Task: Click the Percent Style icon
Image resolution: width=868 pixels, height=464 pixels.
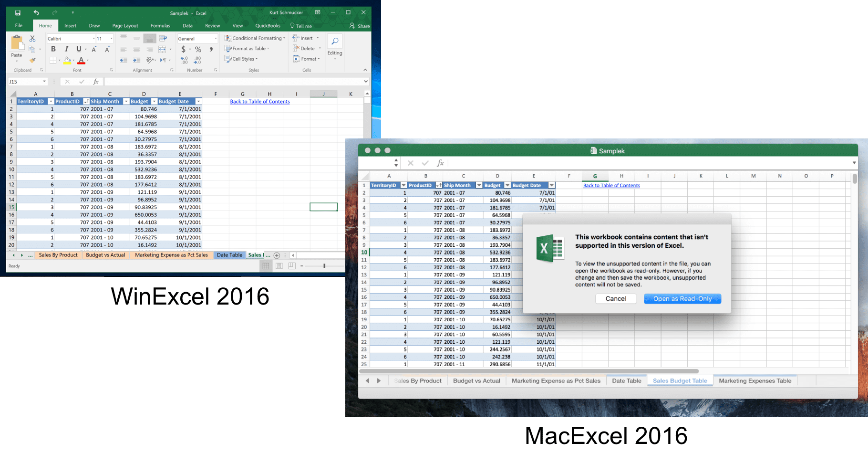Action: (198, 49)
